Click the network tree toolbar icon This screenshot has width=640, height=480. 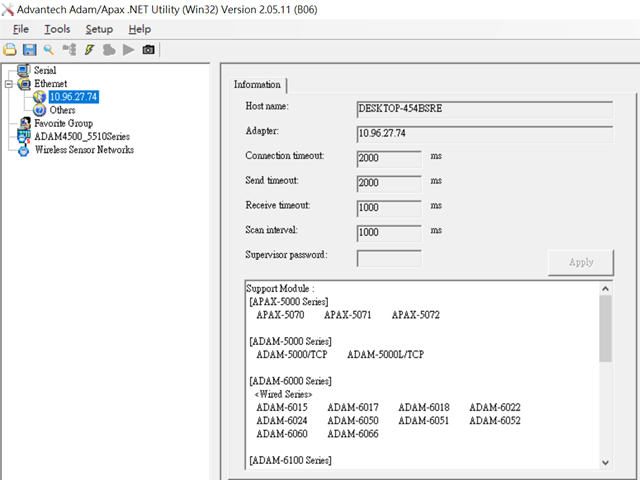pyautogui.click(x=69, y=50)
